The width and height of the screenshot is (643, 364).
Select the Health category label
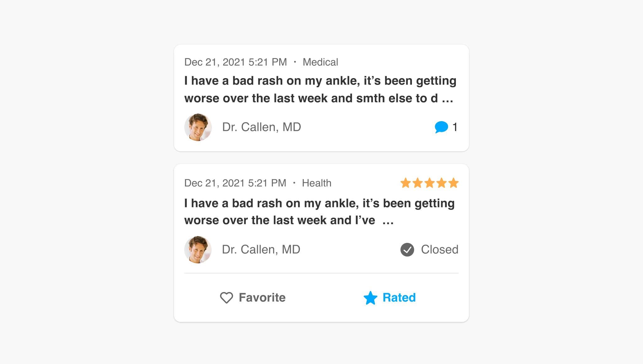(316, 183)
